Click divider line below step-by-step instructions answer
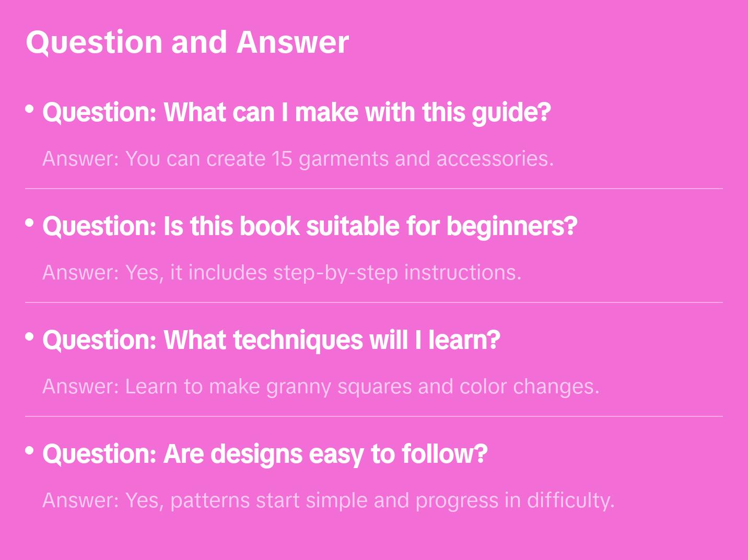This screenshot has width=748, height=560. coord(374,302)
